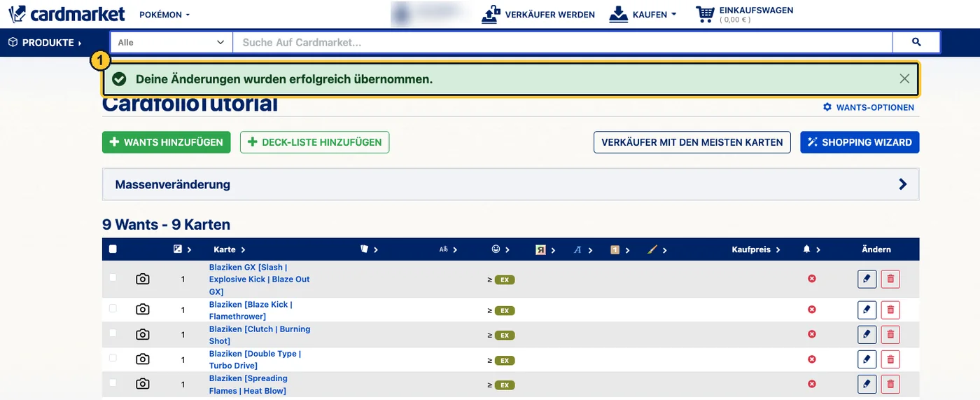Sort by condition smiley column

[500, 249]
